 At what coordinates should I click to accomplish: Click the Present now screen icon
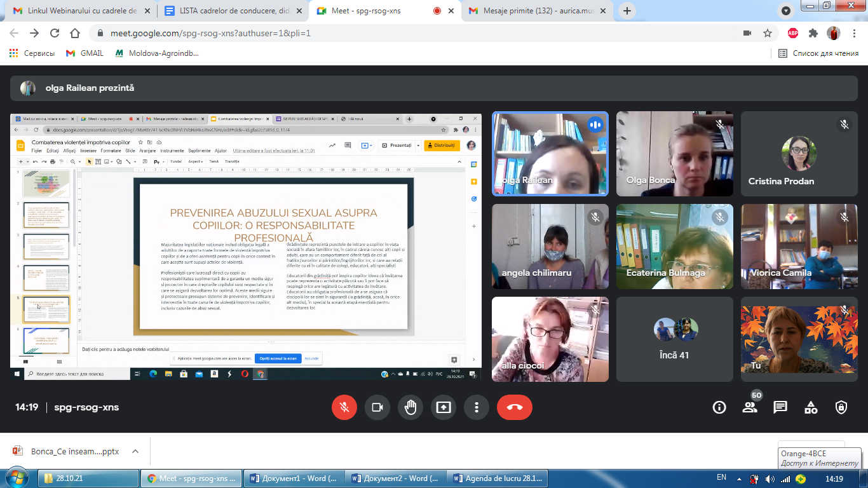[444, 407]
